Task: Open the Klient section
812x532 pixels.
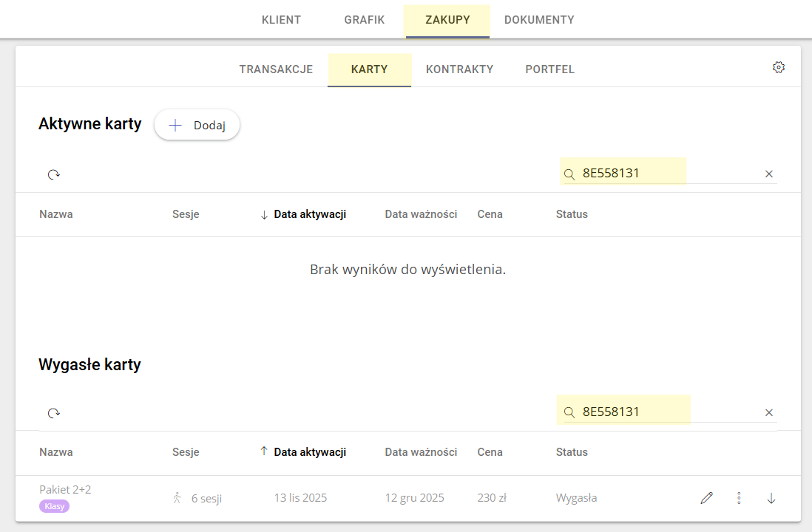Action: (281, 20)
